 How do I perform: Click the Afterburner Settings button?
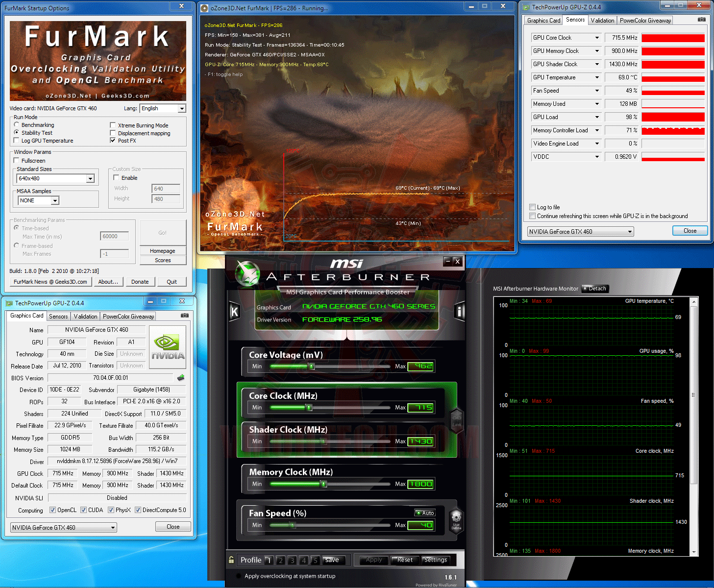436,560
